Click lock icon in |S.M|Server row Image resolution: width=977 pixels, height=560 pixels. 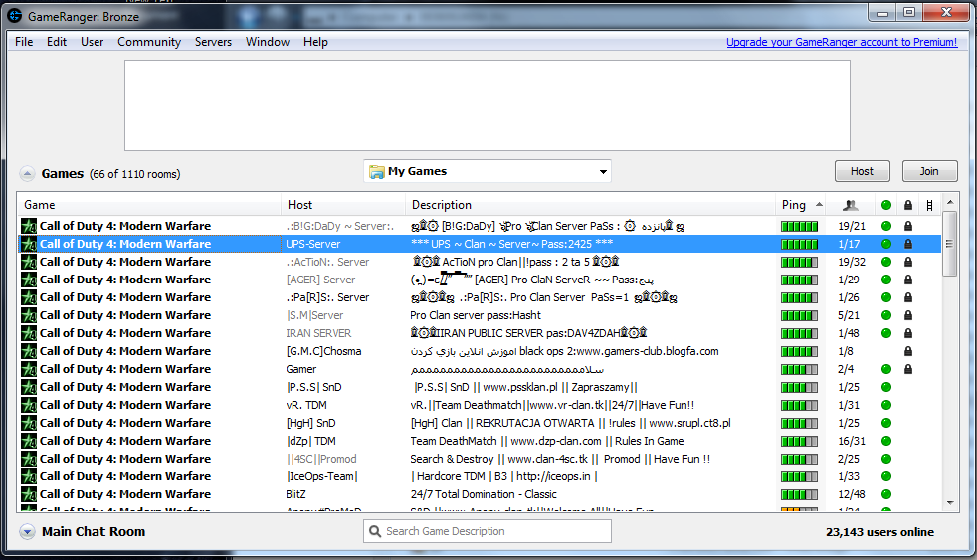(x=907, y=315)
